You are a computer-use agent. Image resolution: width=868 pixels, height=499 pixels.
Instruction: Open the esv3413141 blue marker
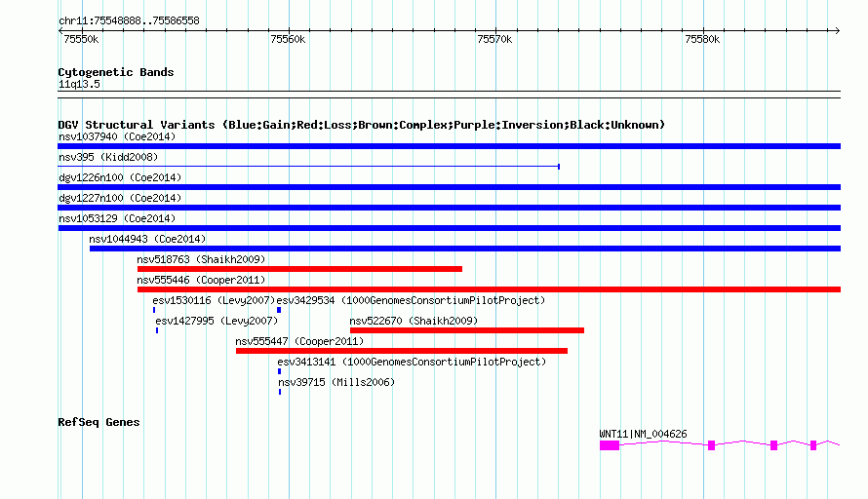tap(279, 371)
